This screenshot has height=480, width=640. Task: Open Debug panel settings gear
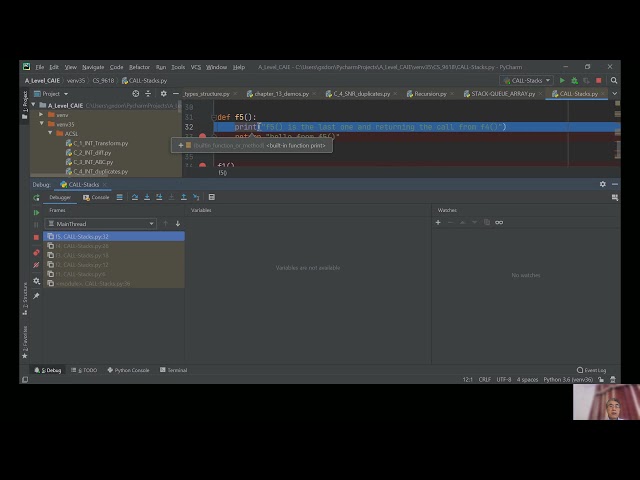(x=602, y=184)
